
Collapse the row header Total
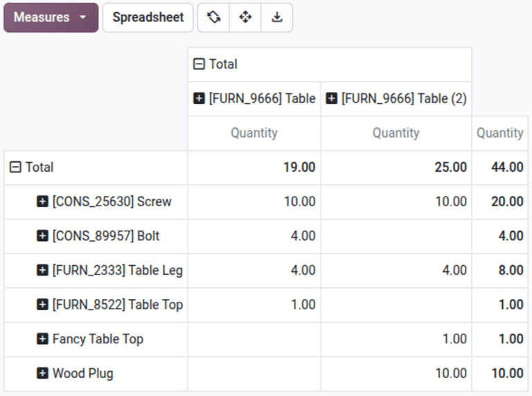click(x=96, y=168)
